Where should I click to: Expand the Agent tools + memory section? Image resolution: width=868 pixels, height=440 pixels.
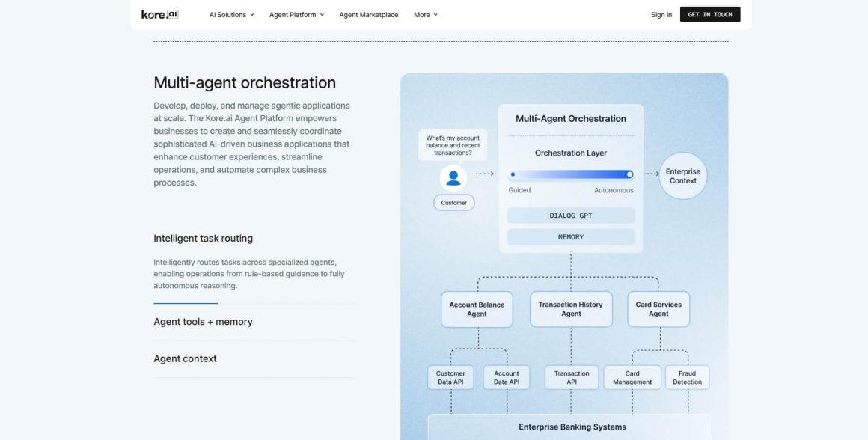tap(203, 322)
